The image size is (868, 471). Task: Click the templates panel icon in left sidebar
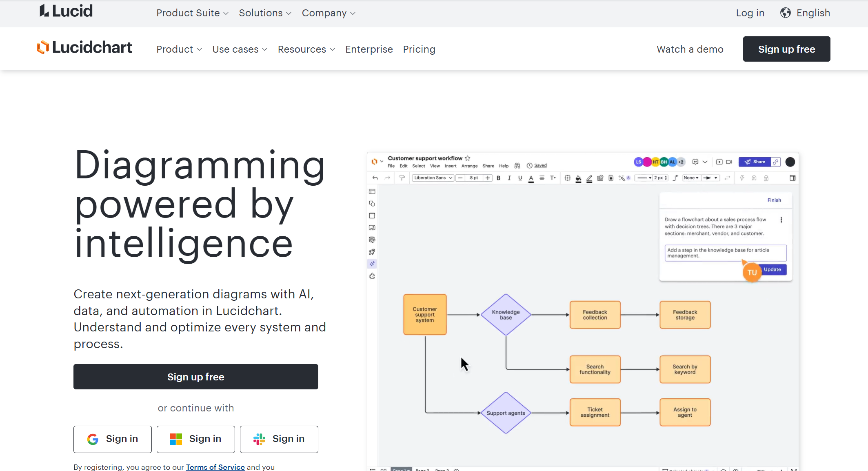coord(372,191)
